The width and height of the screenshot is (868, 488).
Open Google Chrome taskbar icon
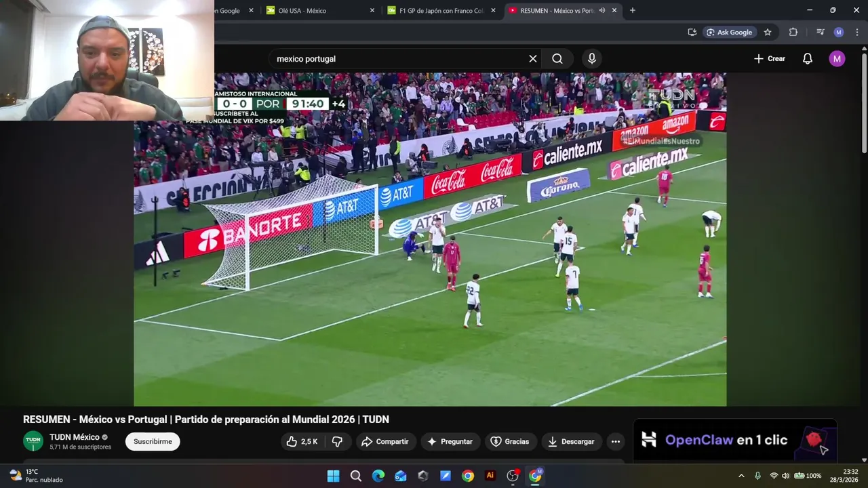468,476
